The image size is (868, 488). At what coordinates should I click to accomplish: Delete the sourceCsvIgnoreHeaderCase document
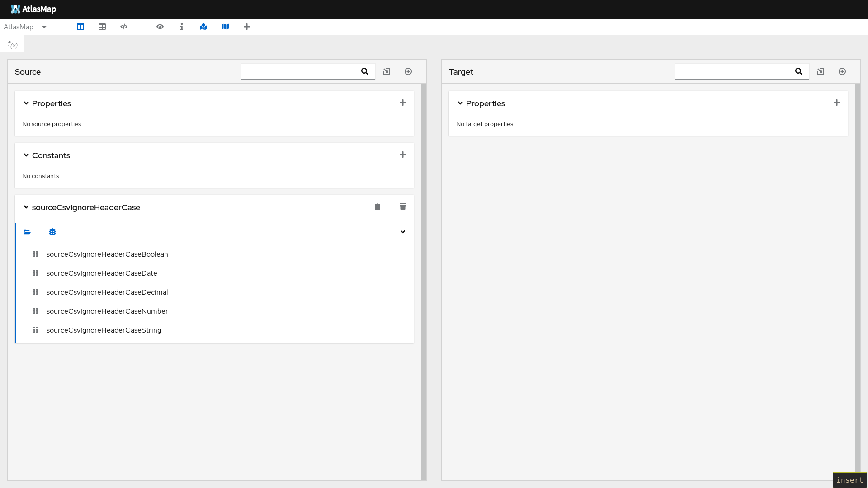point(402,206)
